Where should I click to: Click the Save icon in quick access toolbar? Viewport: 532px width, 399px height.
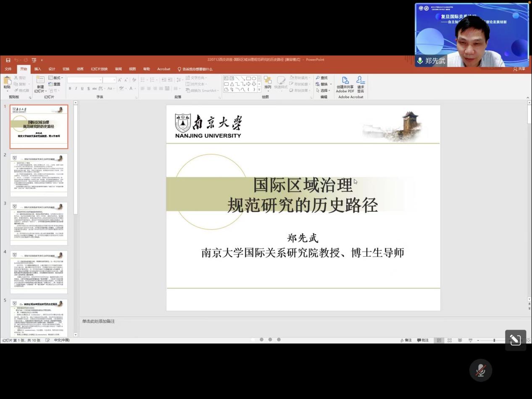[8, 60]
